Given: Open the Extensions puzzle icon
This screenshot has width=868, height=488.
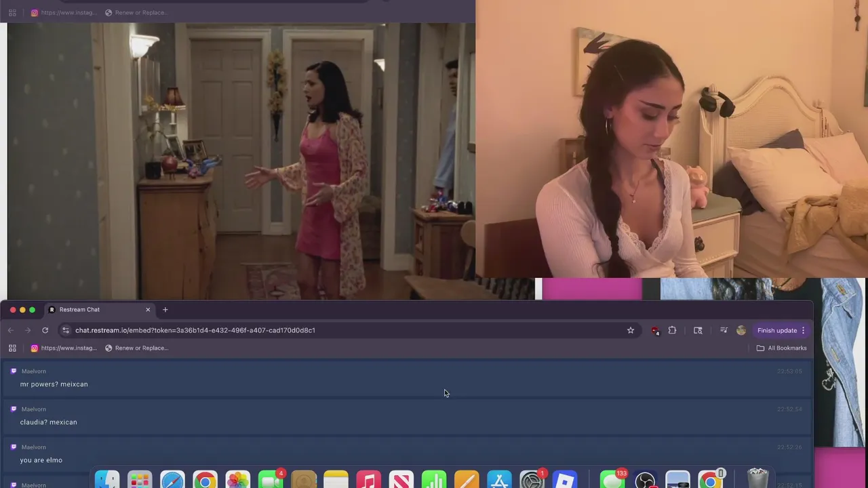Looking at the screenshot, I should (x=672, y=330).
